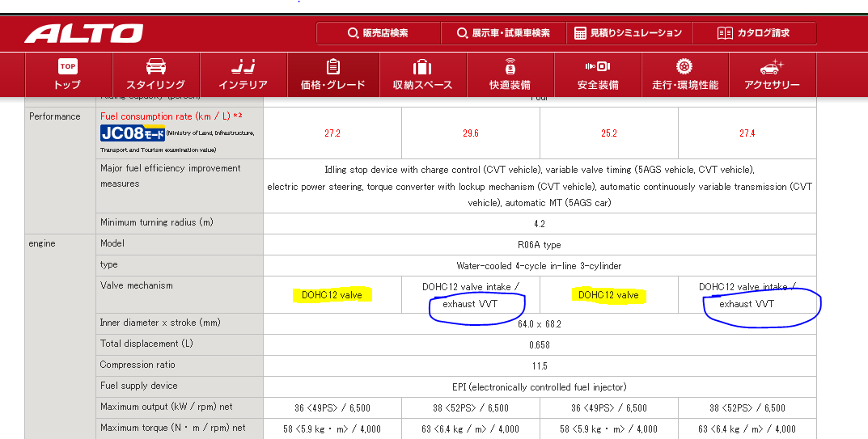The height and width of the screenshot is (439, 868).
Task: Select the fuel value 27.4
Action: 747,133
